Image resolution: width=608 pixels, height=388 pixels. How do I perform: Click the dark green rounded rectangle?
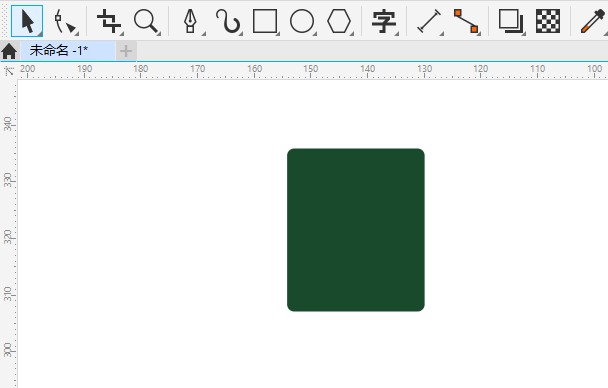click(356, 230)
